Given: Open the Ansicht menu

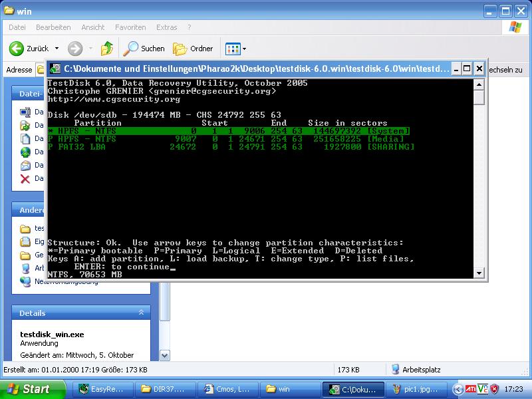Looking at the screenshot, I should (x=92, y=27).
